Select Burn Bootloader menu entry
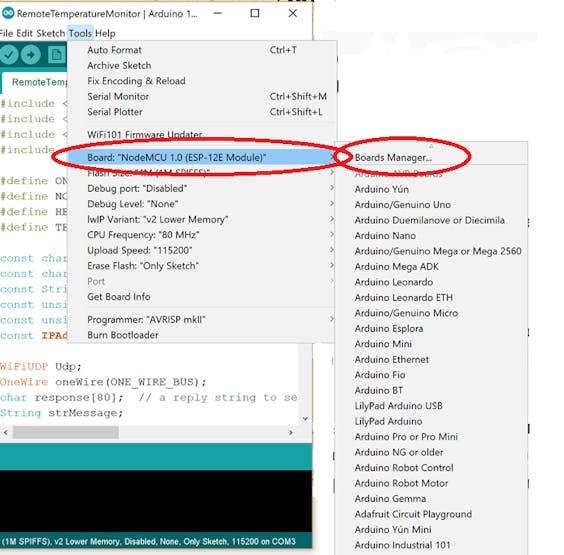This screenshot has height=555, width=564. 202,335
